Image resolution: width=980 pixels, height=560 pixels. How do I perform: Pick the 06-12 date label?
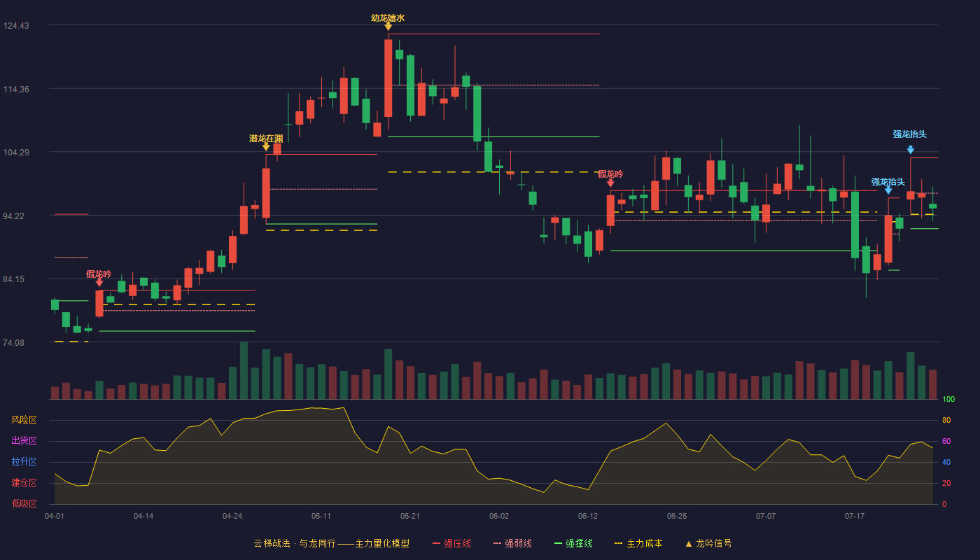(588, 516)
